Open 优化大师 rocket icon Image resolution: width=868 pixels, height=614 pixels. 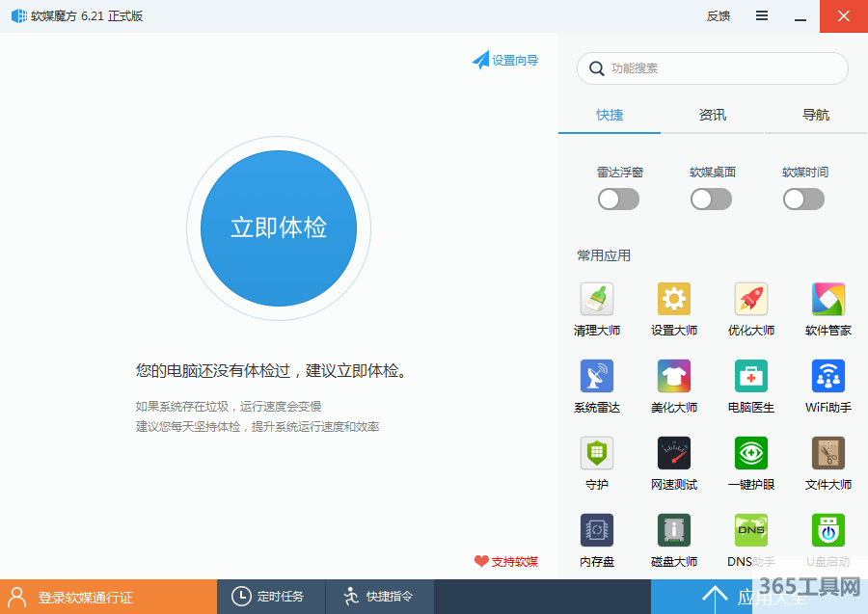750,300
